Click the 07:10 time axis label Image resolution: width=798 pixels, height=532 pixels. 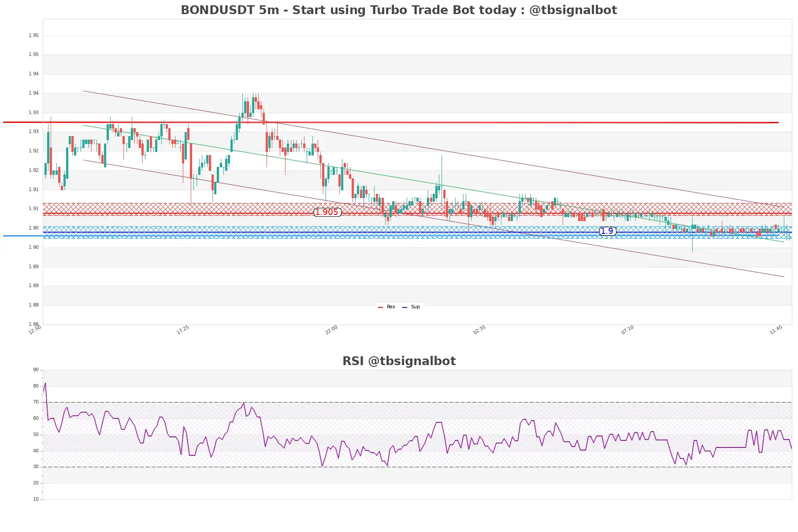pos(627,330)
